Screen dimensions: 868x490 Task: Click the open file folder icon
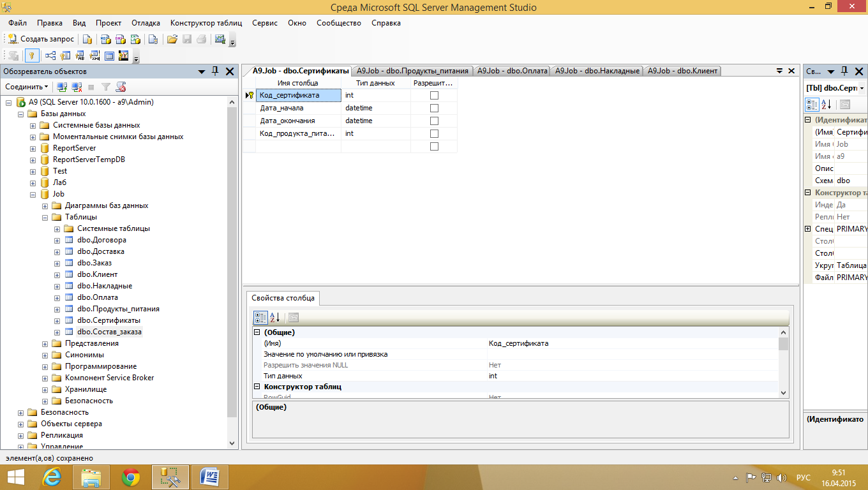(172, 39)
